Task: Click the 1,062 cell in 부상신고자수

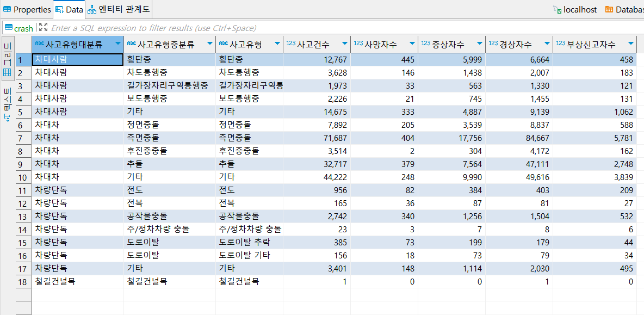Action: point(595,112)
